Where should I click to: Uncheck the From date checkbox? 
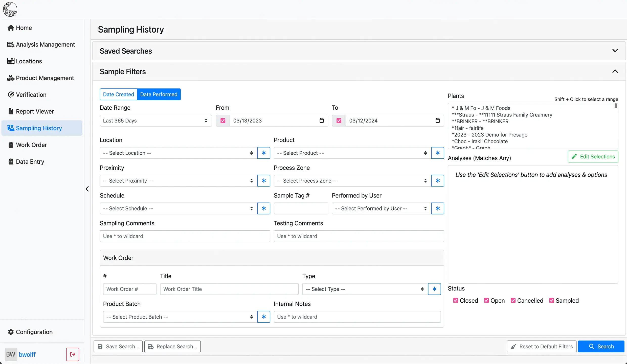[223, 120]
